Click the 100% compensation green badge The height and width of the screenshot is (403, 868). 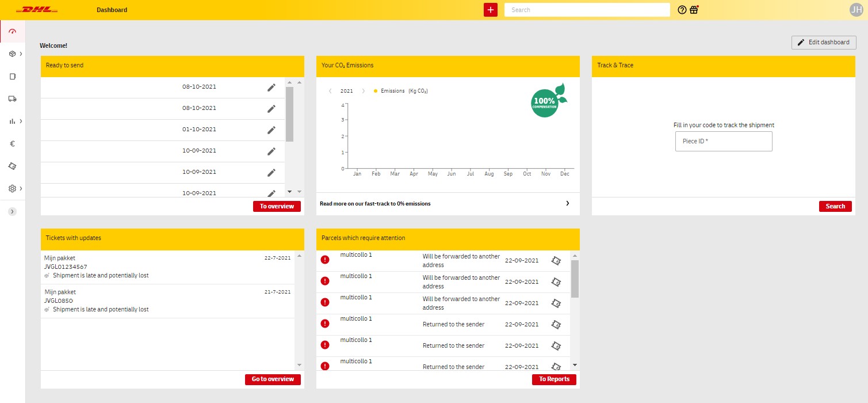(549, 101)
